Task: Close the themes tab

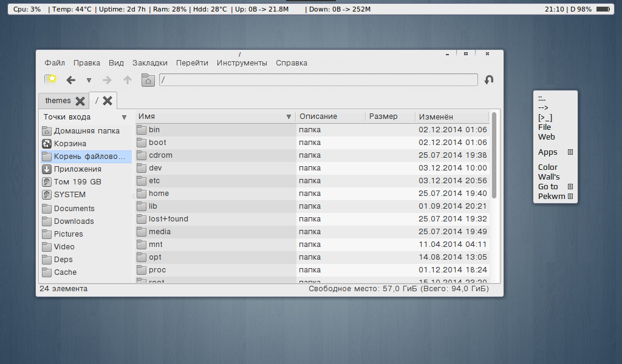Action: coord(80,101)
